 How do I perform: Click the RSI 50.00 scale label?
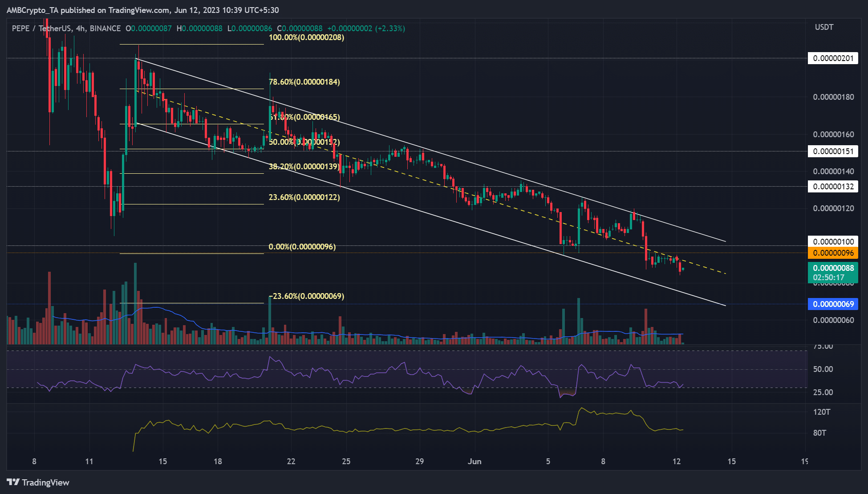[823, 369]
